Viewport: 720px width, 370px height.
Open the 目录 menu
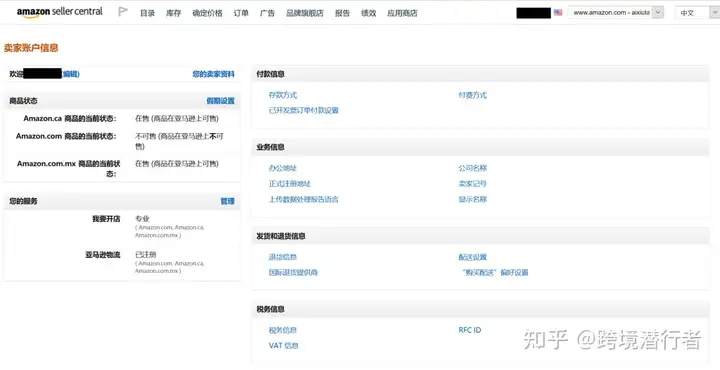tap(147, 13)
